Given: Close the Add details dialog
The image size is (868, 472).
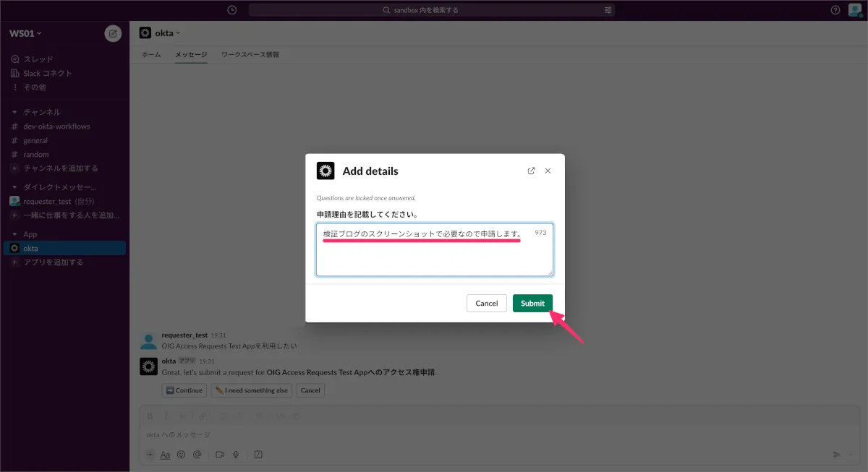Looking at the screenshot, I should [548, 171].
